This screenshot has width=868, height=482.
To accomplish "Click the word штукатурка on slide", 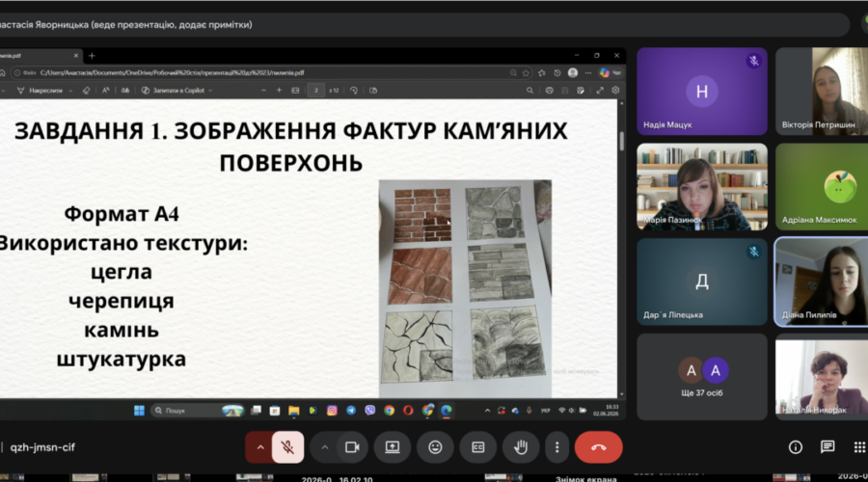I will pyautogui.click(x=122, y=360).
